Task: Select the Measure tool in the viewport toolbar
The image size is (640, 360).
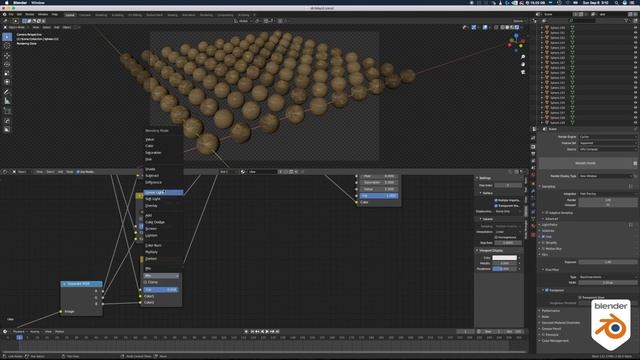Action: point(7,101)
